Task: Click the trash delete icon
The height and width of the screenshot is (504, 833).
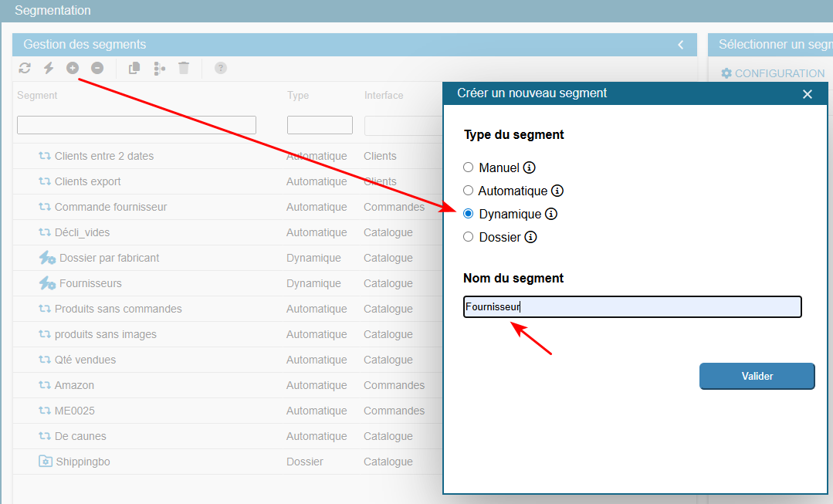Action: click(x=184, y=68)
